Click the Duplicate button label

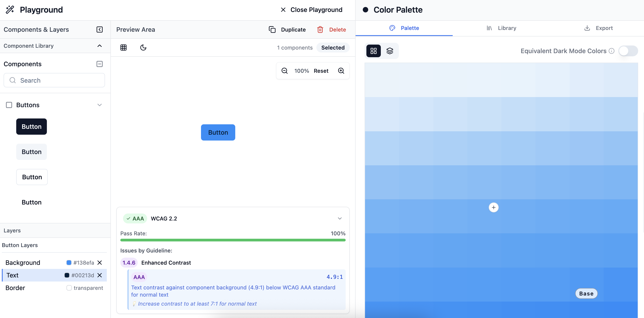pyautogui.click(x=293, y=30)
